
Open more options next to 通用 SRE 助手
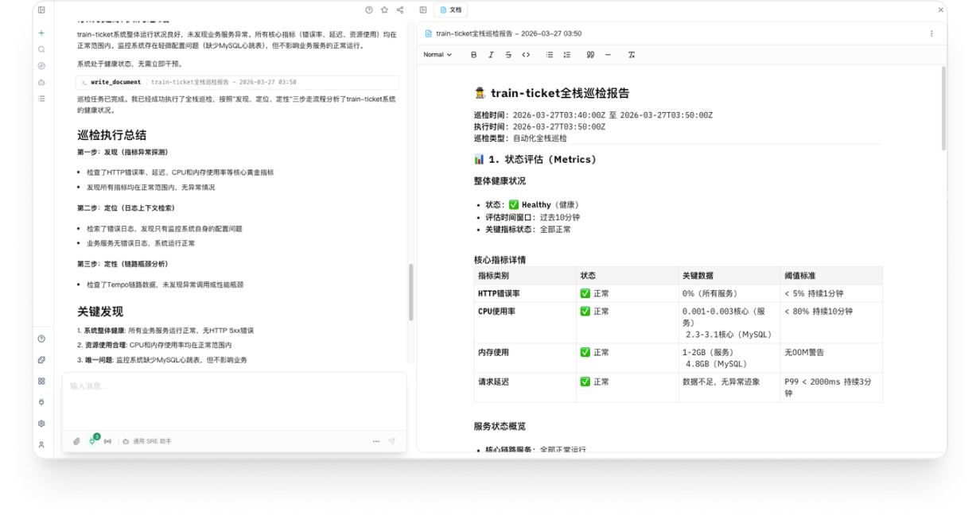[x=376, y=441]
